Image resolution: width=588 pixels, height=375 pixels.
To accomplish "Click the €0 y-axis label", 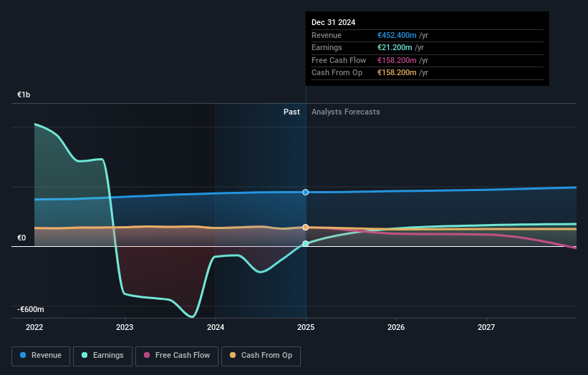I will 21,238.
